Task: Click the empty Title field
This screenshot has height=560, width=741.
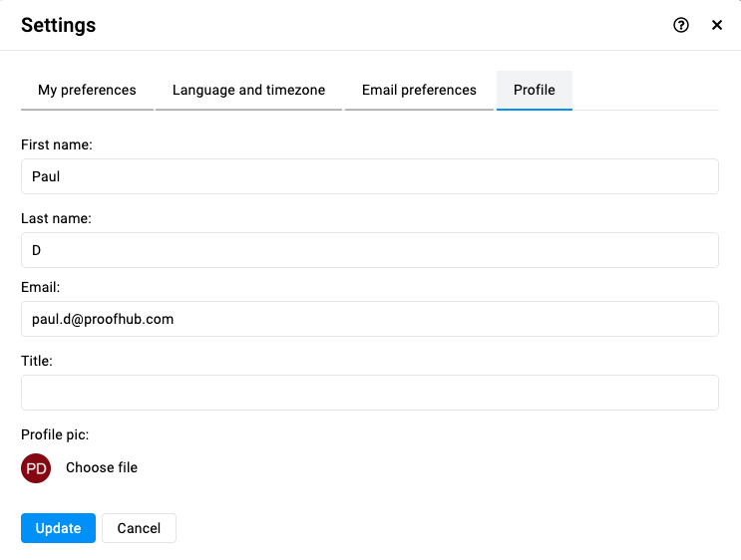Action: pos(370,393)
